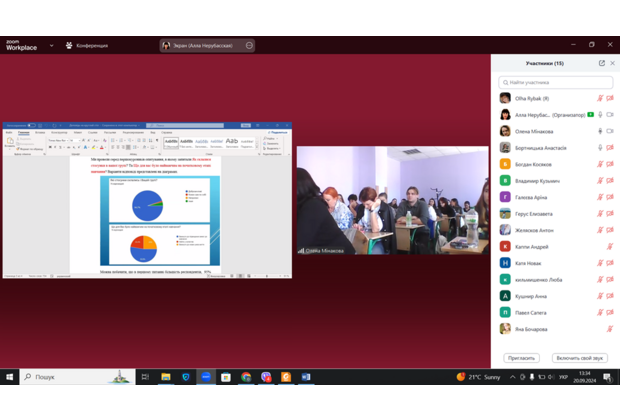Open the Zoom Workplace dropdown chevron

51,45
